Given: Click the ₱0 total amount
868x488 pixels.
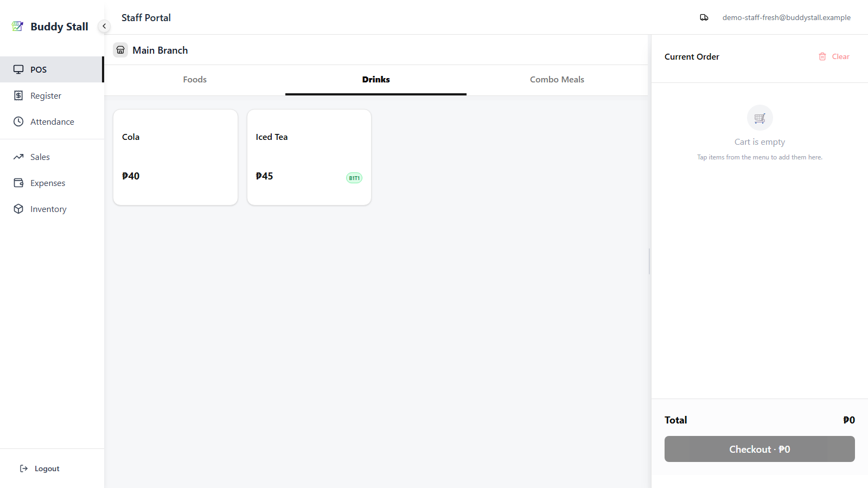Looking at the screenshot, I should [849, 420].
